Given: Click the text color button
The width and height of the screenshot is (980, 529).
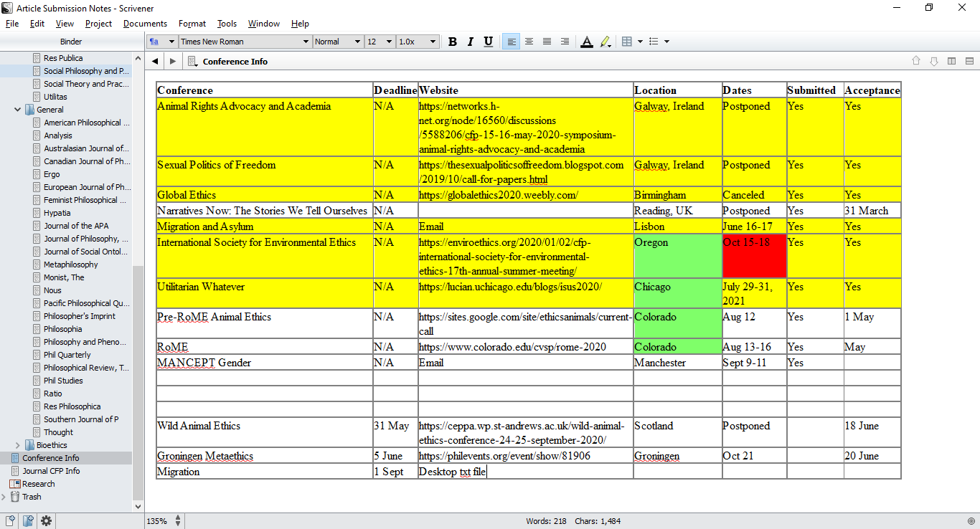Looking at the screenshot, I should (587, 42).
